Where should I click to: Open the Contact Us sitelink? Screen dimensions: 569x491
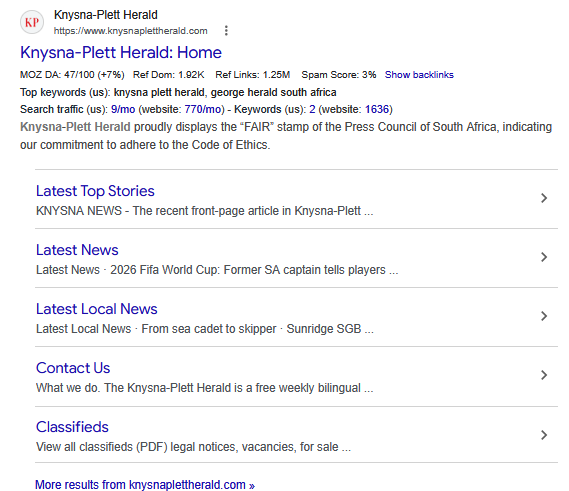click(x=73, y=368)
